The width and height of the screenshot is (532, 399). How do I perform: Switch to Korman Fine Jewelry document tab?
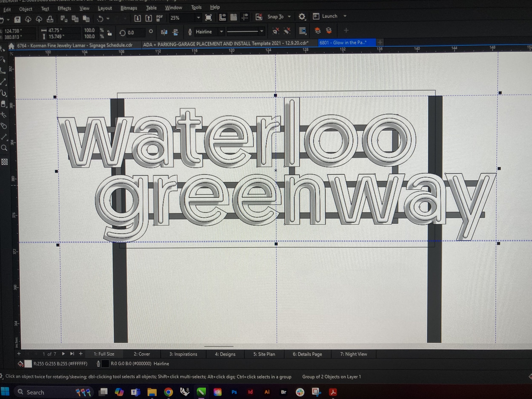click(75, 46)
